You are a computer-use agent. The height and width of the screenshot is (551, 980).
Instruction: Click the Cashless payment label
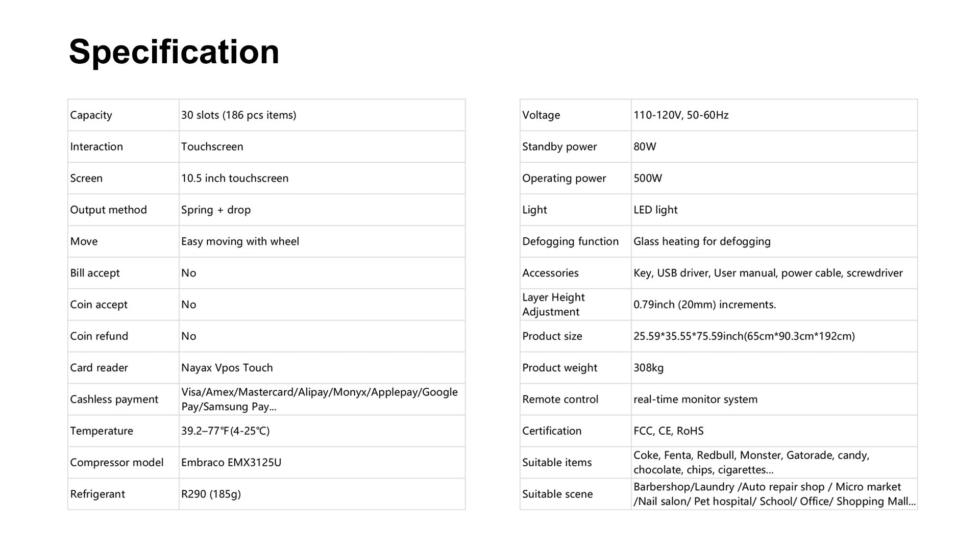click(114, 399)
